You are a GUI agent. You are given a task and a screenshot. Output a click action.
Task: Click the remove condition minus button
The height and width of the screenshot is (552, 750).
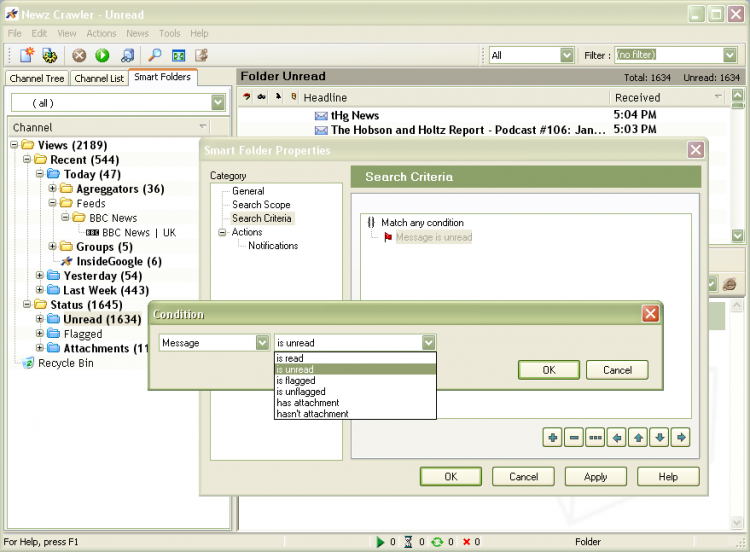coord(573,437)
